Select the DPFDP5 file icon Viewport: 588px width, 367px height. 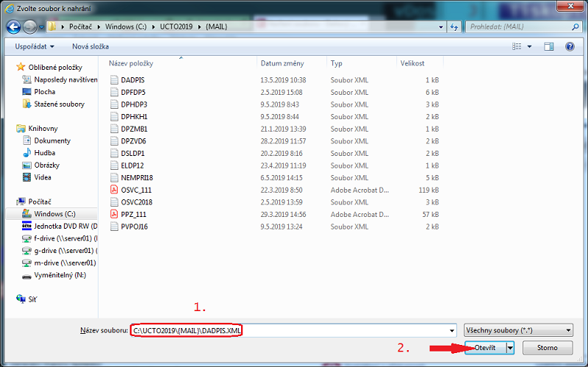114,93
